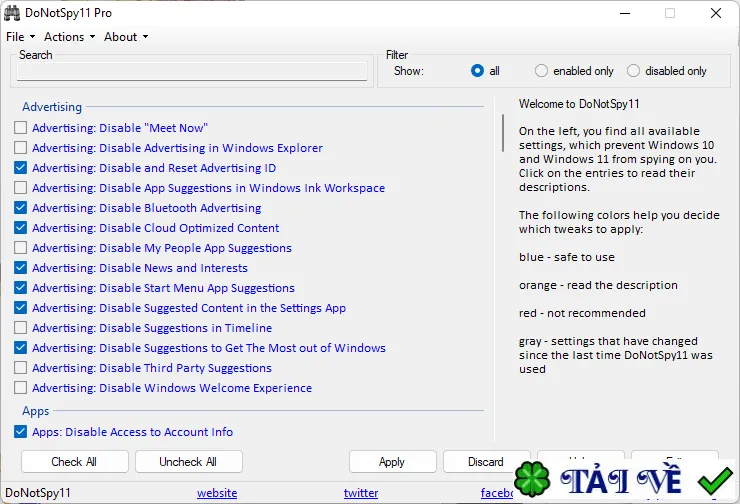Open the About menu
Screen dimensions: 740x504
tap(126, 37)
